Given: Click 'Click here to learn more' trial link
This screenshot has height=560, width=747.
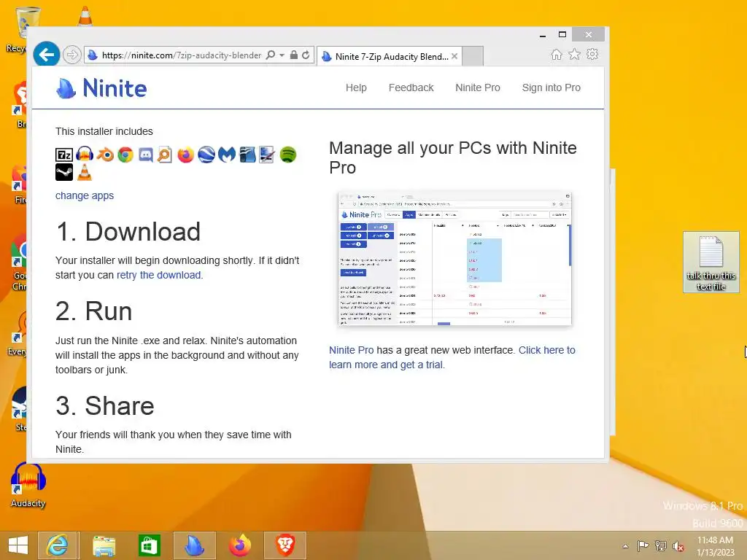Looking at the screenshot, I should pyautogui.click(x=452, y=357).
